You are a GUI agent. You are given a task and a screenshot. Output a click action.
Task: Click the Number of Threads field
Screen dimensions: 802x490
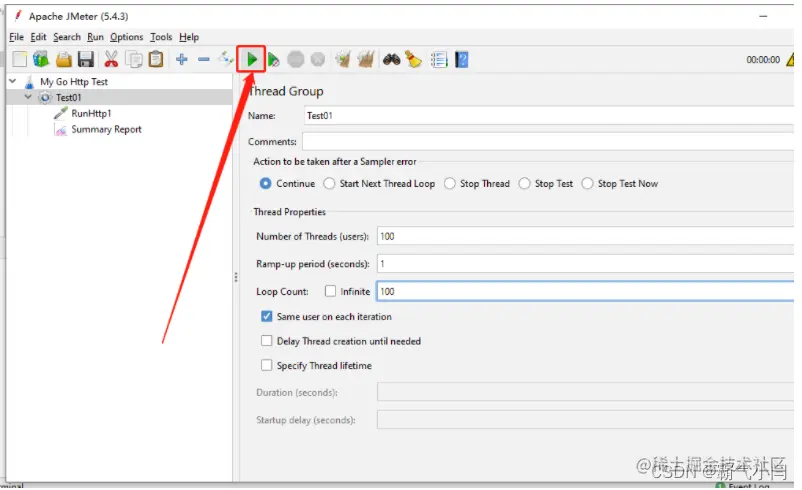pos(585,236)
